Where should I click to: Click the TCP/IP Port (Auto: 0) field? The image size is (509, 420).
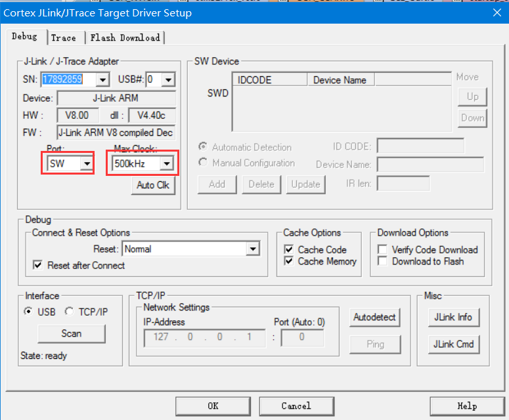tap(302, 338)
